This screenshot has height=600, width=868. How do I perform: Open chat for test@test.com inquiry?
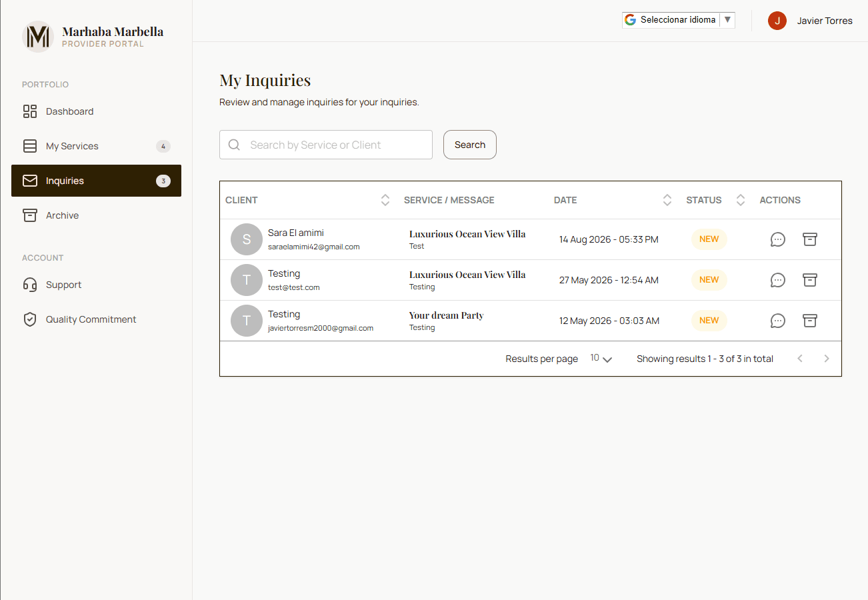778,280
